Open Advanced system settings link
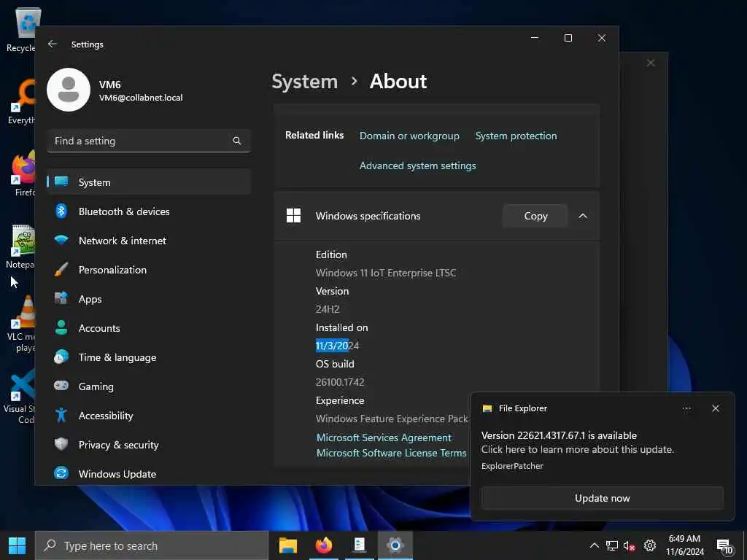 tap(418, 166)
